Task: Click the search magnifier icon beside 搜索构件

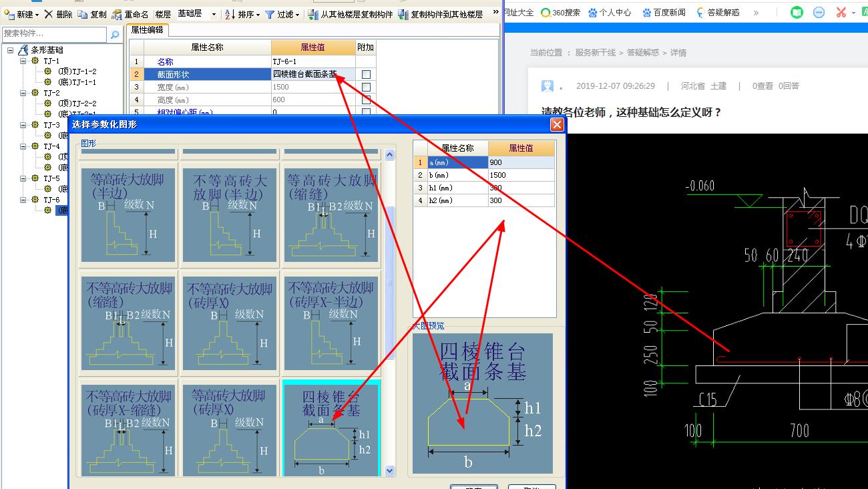Action: 115,34
